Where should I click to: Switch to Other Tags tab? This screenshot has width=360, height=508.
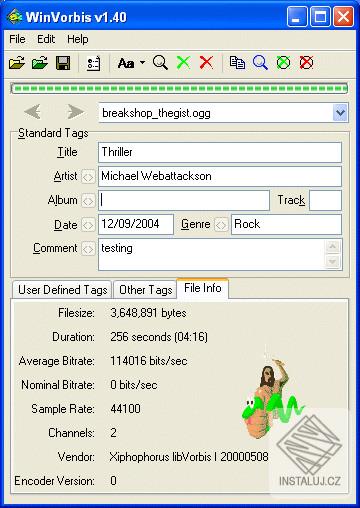coord(145,290)
